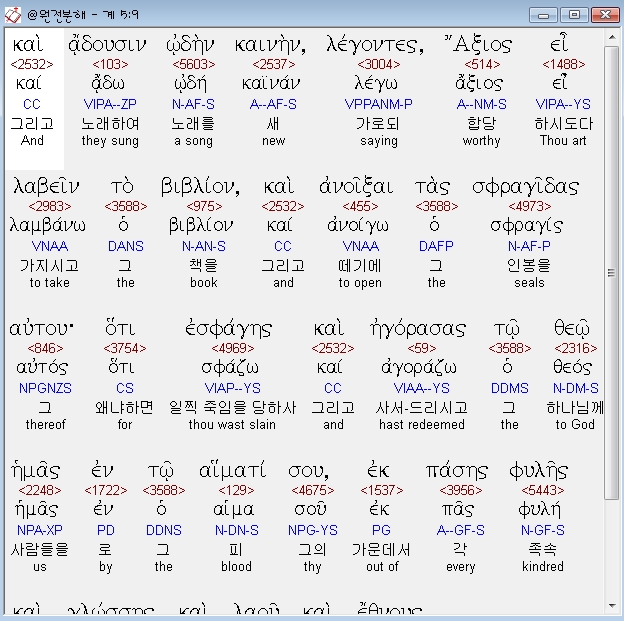Click Strong's number <4969>
The width and height of the screenshot is (624, 621).
(233, 348)
